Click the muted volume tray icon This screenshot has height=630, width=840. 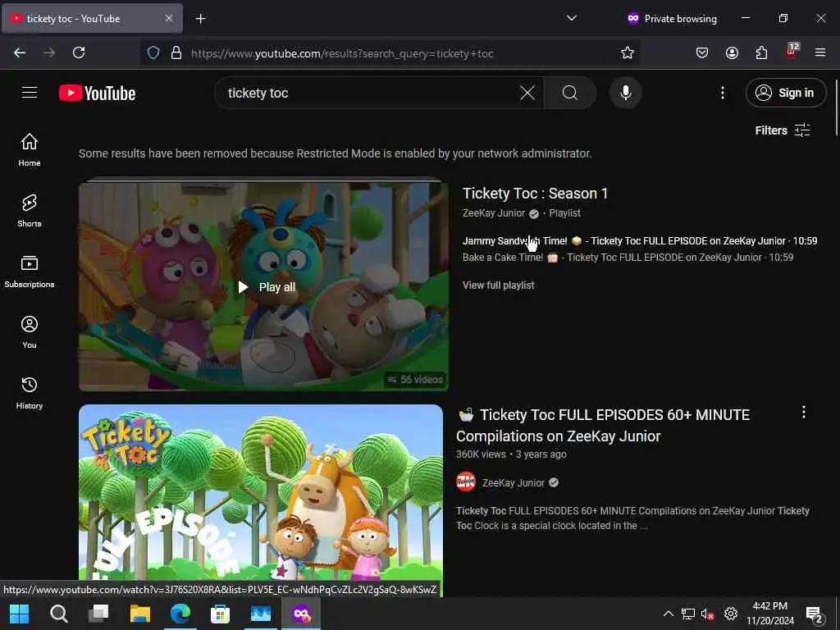click(x=707, y=614)
